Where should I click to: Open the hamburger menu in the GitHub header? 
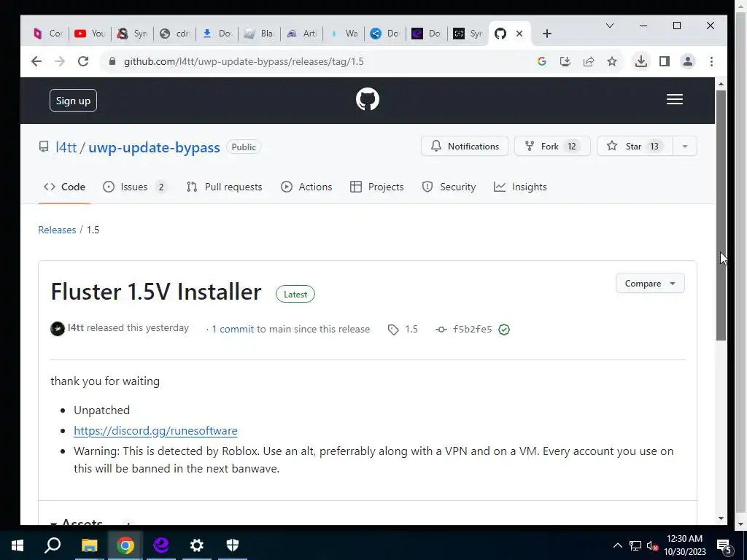click(674, 99)
